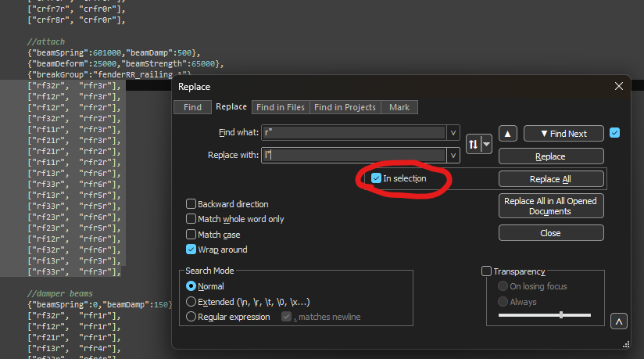This screenshot has width=644, height=359.
Task: Enable Match case option
Action: [x=191, y=235]
